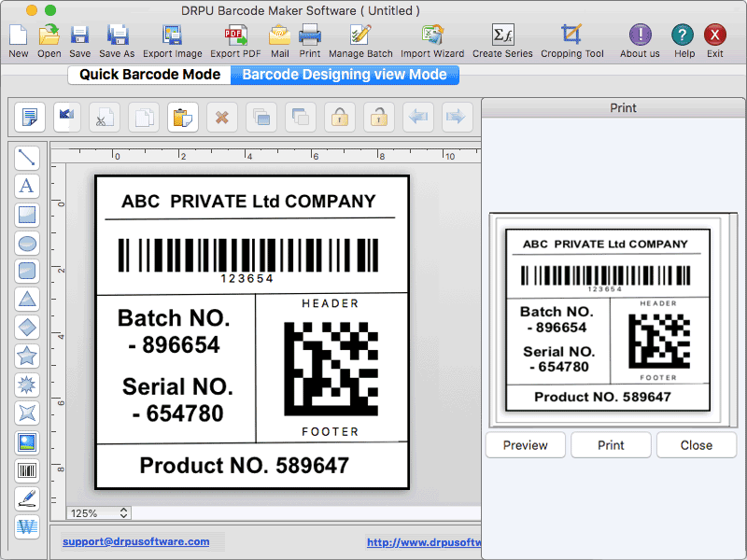Click the Preview button in Print panel
The height and width of the screenshot is (560, 747).
point(525,445)
